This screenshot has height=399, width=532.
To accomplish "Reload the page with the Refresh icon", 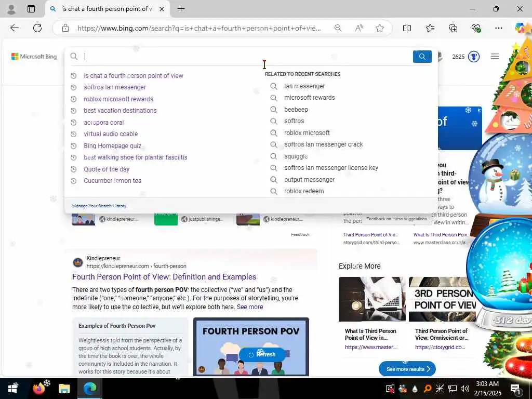I will point(37,28).
